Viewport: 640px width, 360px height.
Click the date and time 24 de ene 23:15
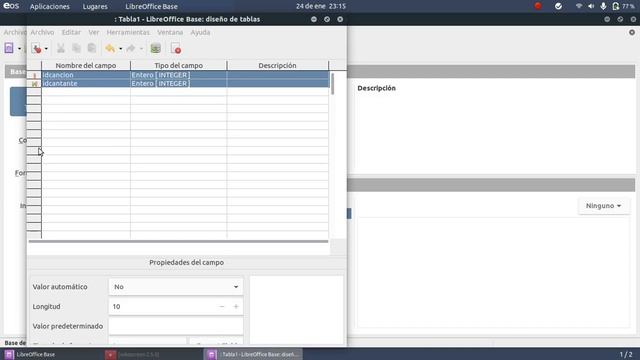tap(321, 6)
